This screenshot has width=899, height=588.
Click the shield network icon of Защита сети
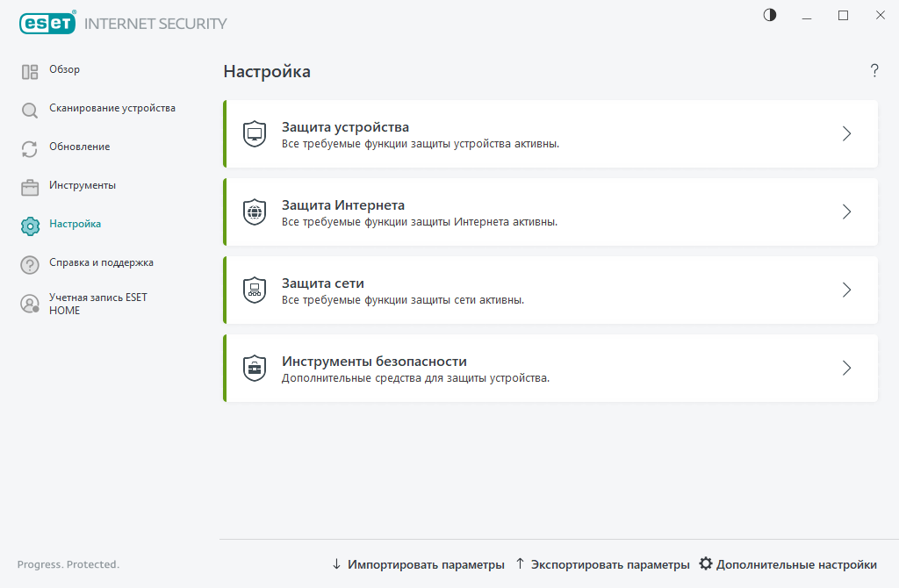pyautogui.click(x=255, y=290)
